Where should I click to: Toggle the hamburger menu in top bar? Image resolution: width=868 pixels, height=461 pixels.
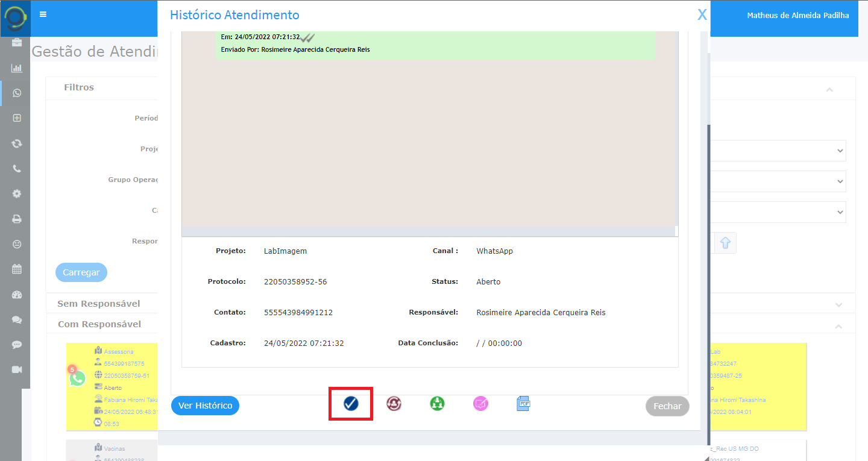pos(43,14)
